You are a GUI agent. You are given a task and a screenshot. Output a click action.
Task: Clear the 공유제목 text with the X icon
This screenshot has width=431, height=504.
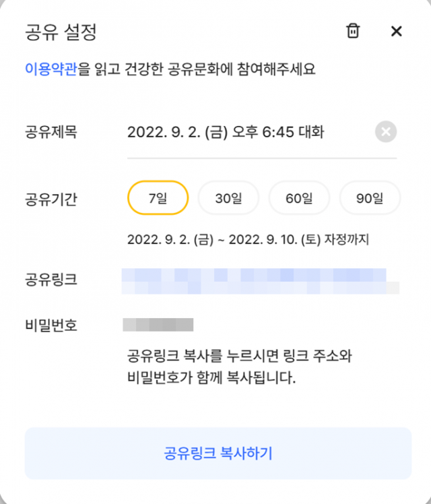(x=386, y=131)
